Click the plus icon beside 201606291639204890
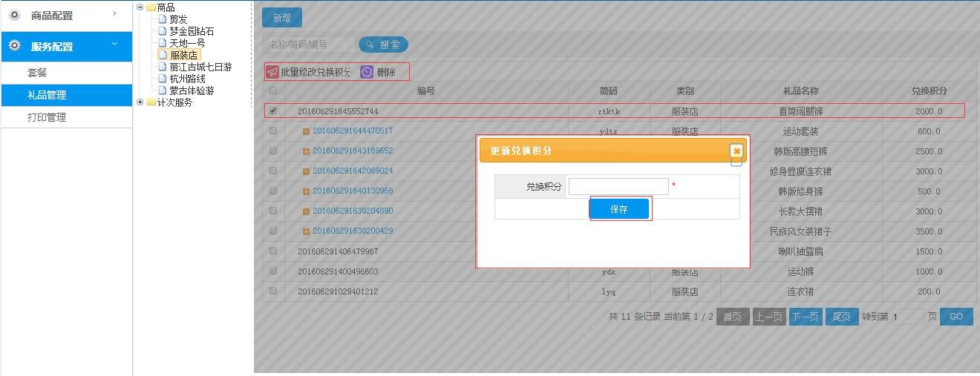This screenshot has width=980, height=376. 306,211
